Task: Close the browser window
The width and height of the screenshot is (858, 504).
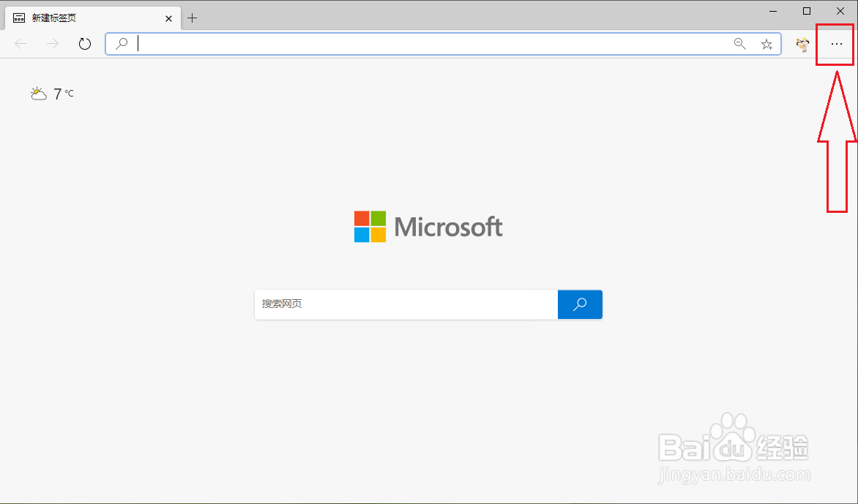Action: pos(840,11)
